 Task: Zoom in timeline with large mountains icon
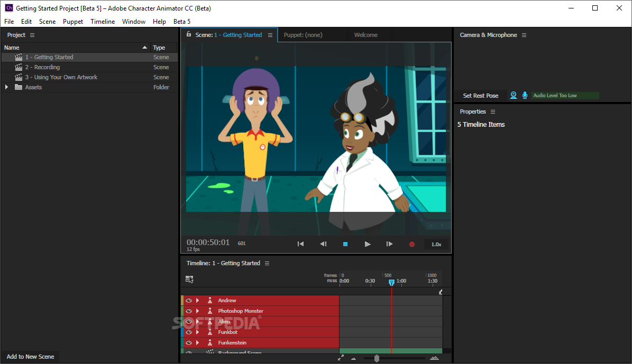(x=434, y=358)
